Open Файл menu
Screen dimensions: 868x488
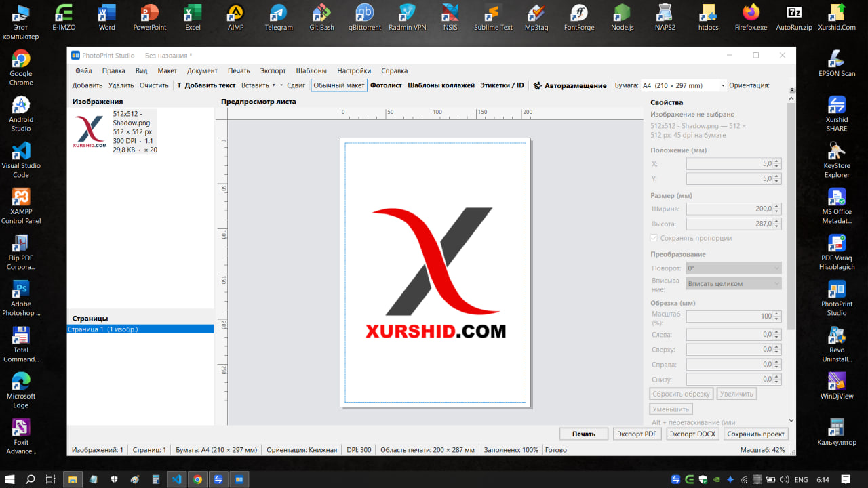click(83, 70)
